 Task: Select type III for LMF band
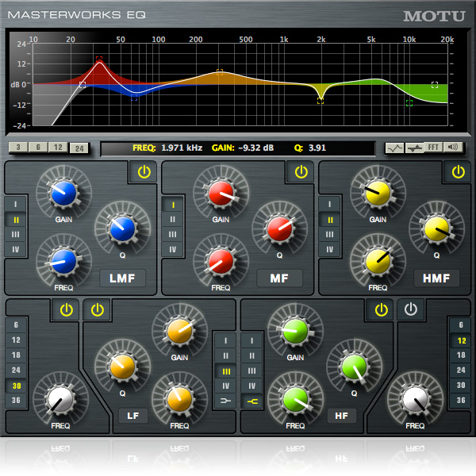coord(16,234)
